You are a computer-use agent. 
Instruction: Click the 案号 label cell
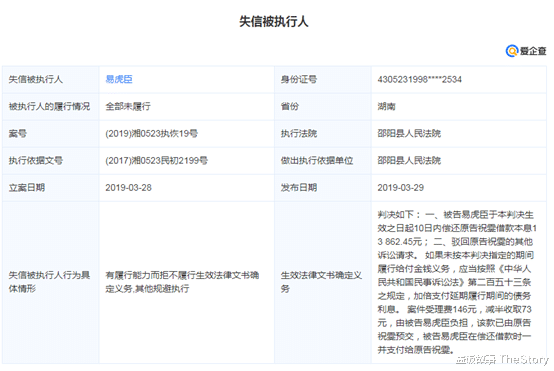tap(51, 134)
